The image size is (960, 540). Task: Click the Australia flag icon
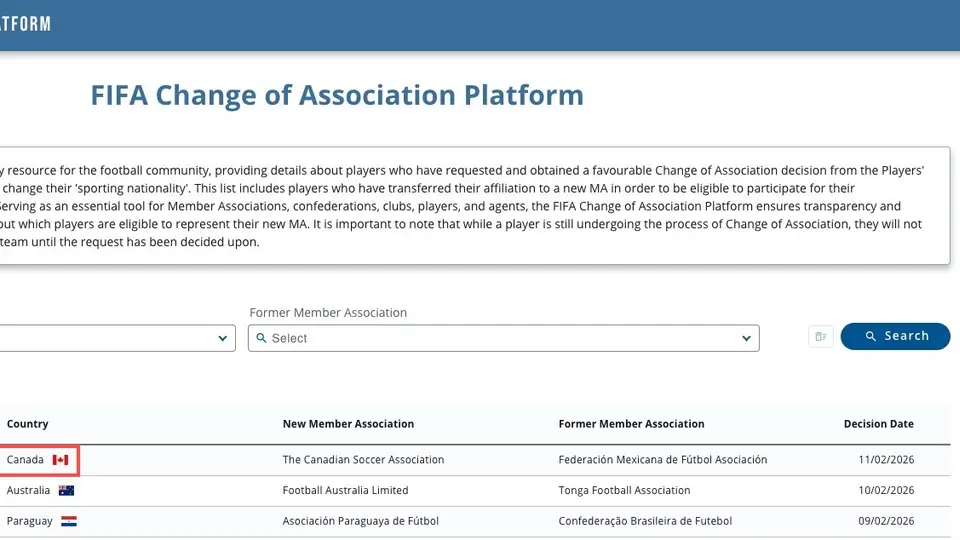pyautogui.click(x=66, y=490)
